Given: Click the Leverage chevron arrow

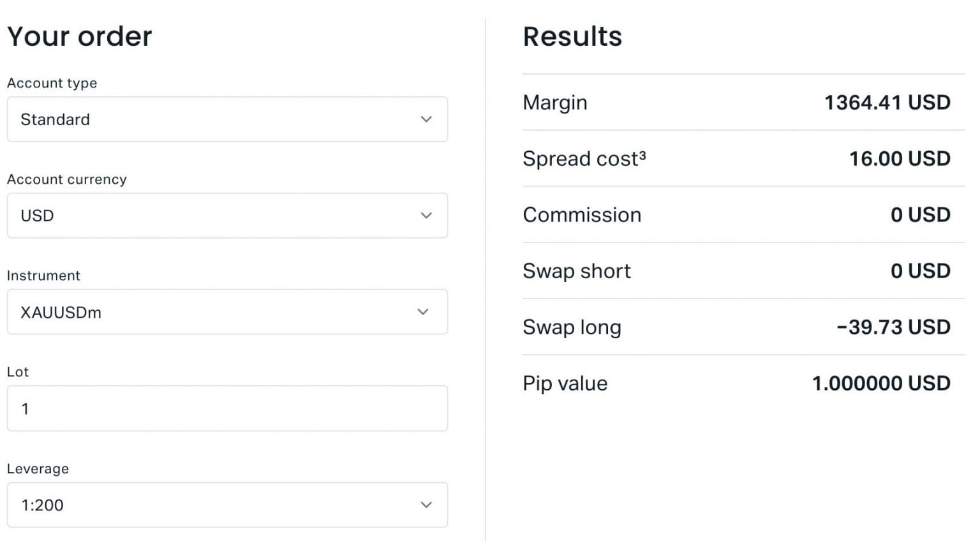Looking at the screenshot, I should [x=426, y=505].
